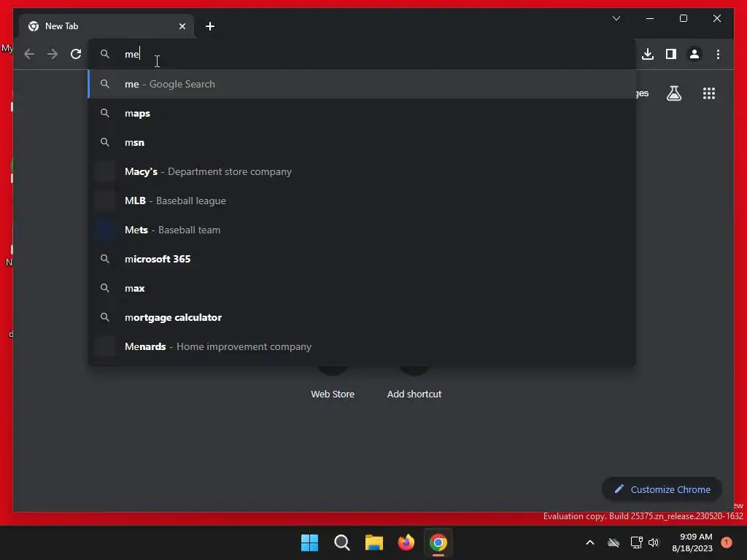Pick the Macy's department store suggestion

362,171
